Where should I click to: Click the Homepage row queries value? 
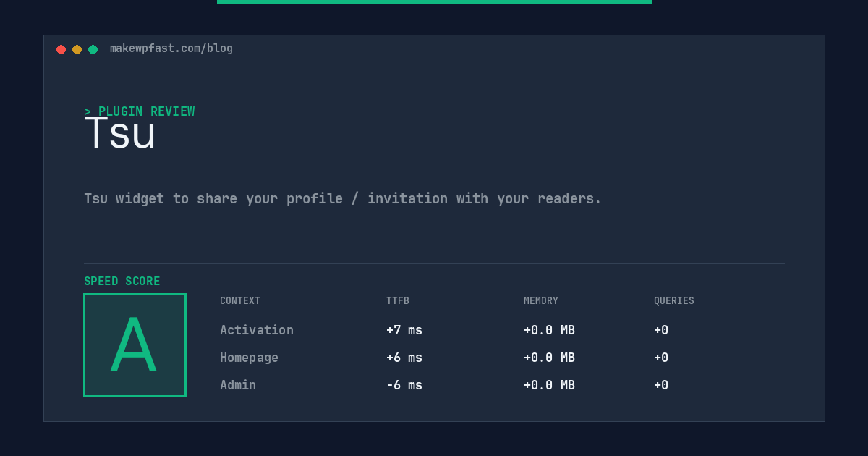click(661, 358)
